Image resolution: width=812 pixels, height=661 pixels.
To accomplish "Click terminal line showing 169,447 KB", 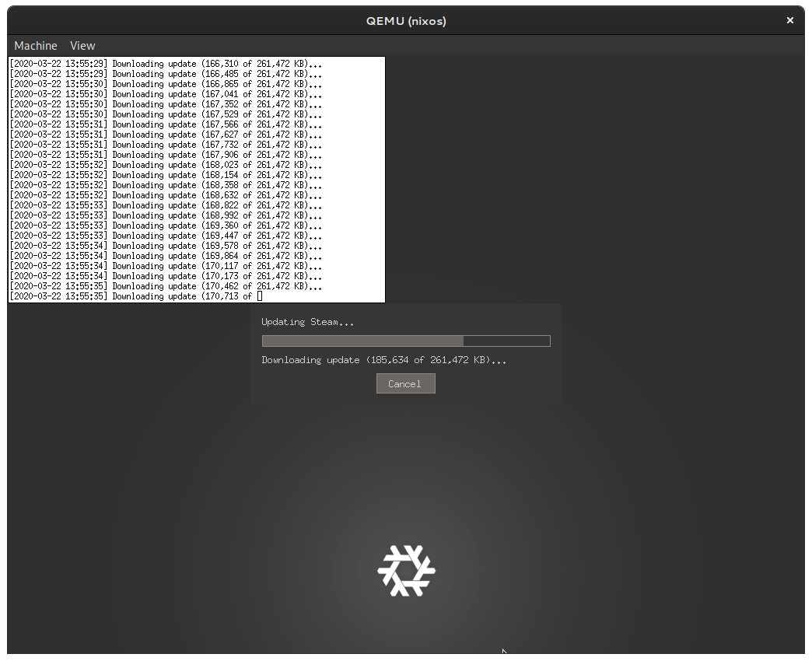I will point(166,236).
